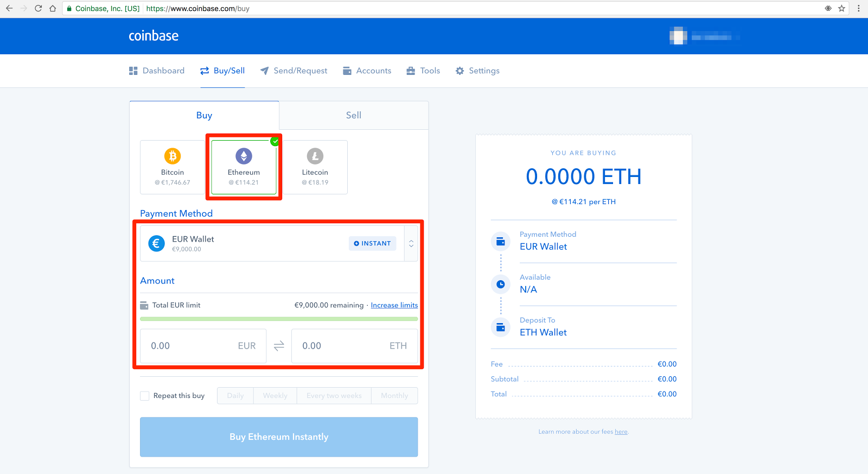Open the Dashboard page

tap(157, 71)
